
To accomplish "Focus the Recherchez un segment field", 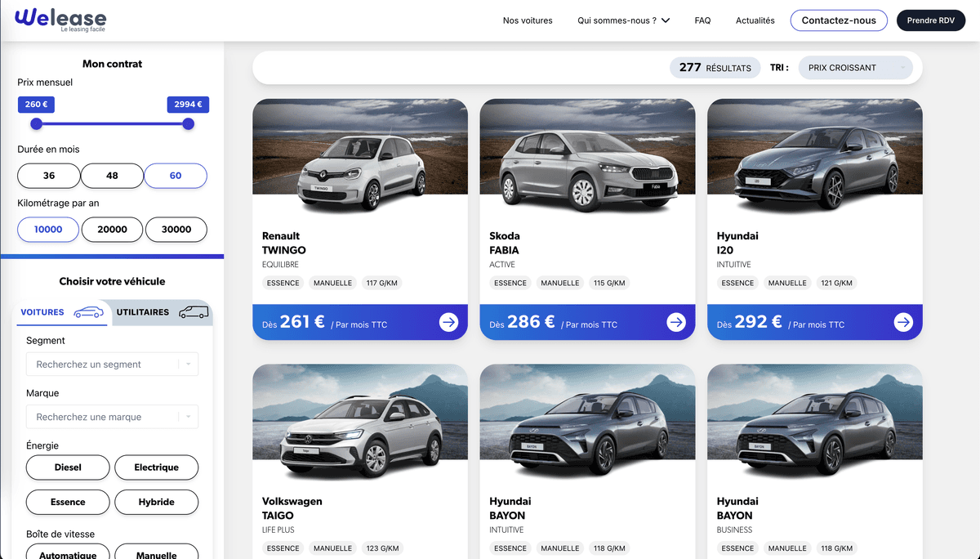I will tap(112, 364).
